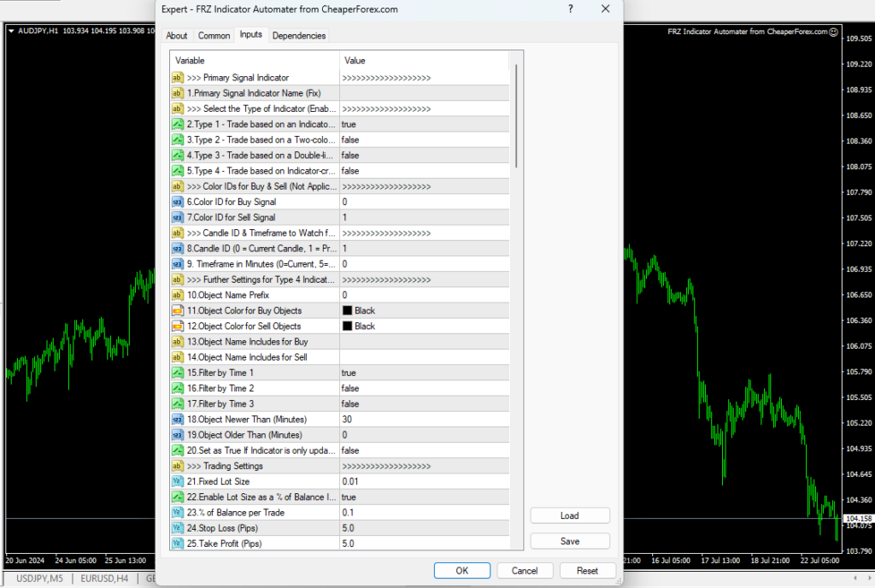Switch to the Common tab
Viewport: 875px width, 588px height.
point(213,35)
